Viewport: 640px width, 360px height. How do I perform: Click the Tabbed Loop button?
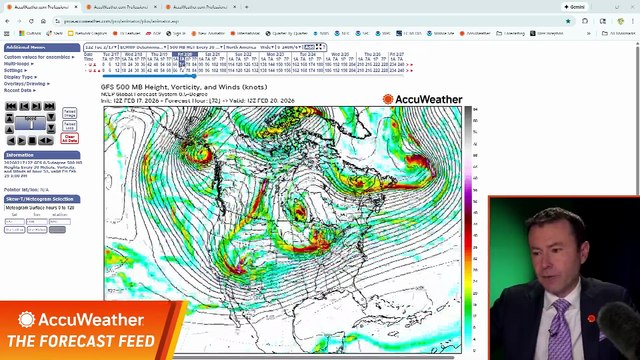[x=69, y=125]
